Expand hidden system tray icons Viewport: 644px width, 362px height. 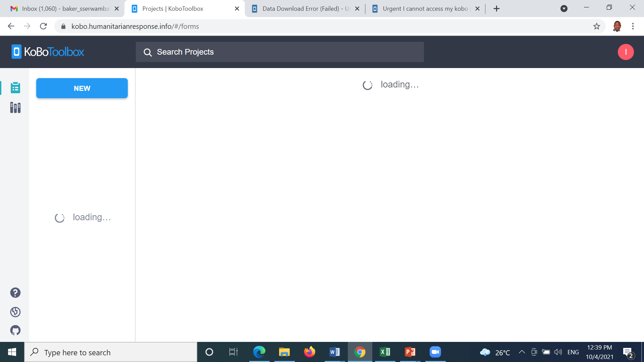(522, 352)
